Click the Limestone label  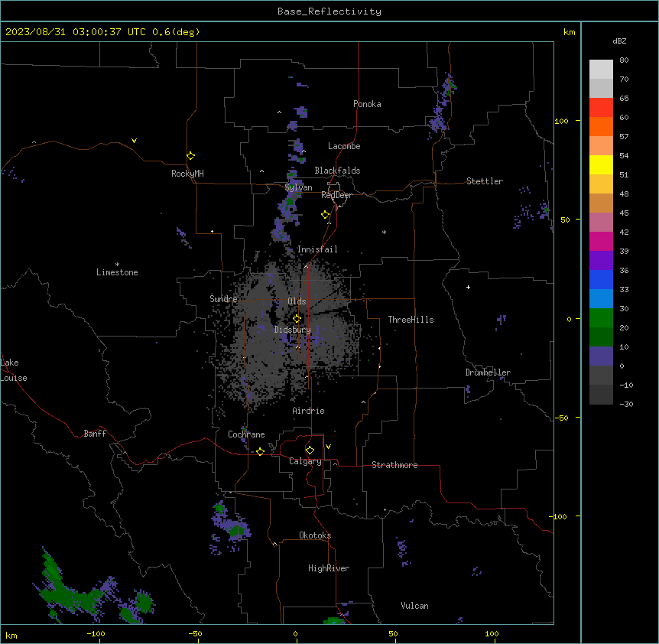[x=117, y=272]
